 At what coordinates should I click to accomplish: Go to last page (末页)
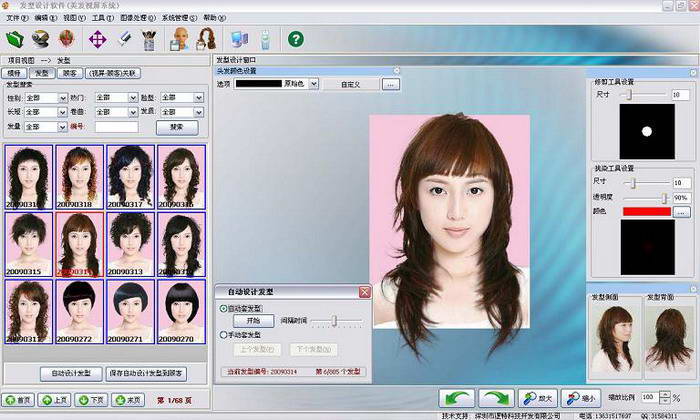pyautogui.click(x=127, y=400)
